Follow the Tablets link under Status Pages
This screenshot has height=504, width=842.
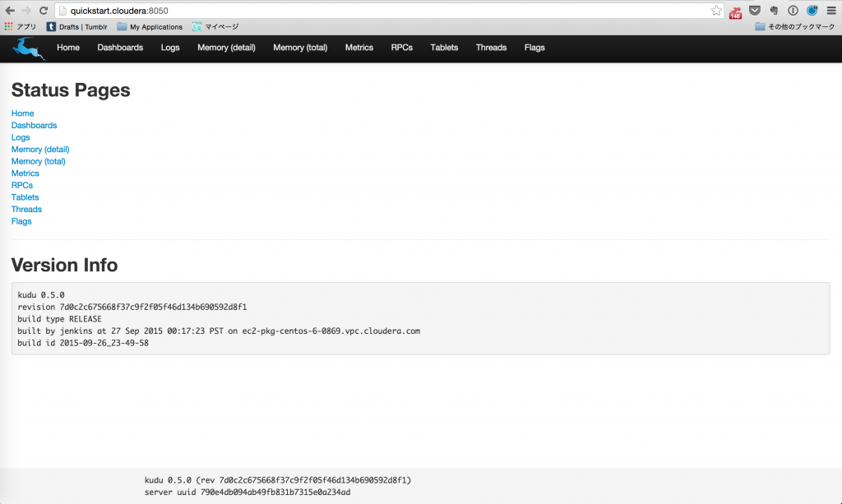point(25,197)
